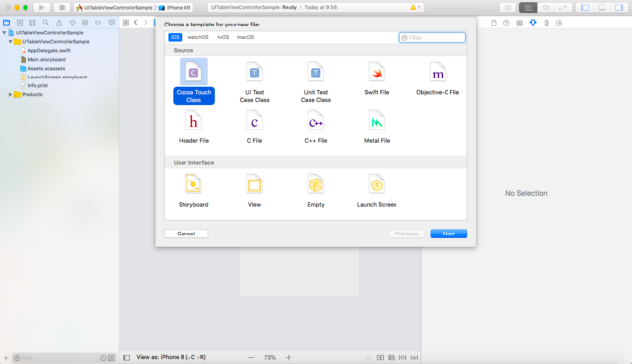Select the UI Test Case Class template
The height and width of the screenshot is (364, 632).
(x=254, y=82)
